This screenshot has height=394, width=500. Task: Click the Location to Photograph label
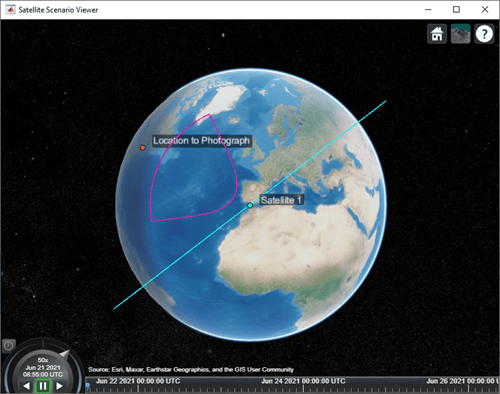coord(201,141)
